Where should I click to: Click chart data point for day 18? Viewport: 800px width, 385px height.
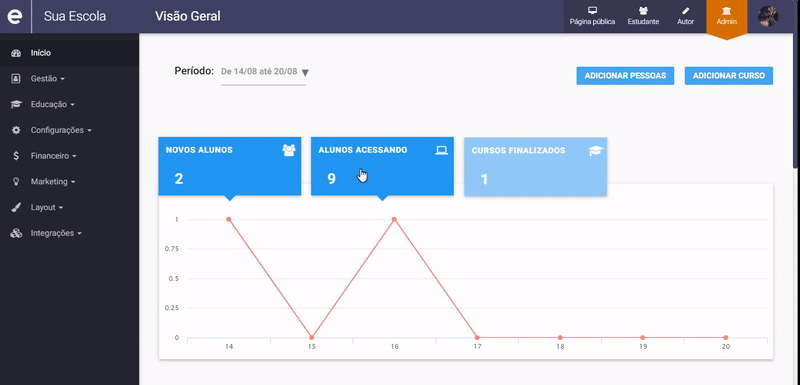pyautogui.click(x=560, y=338)
